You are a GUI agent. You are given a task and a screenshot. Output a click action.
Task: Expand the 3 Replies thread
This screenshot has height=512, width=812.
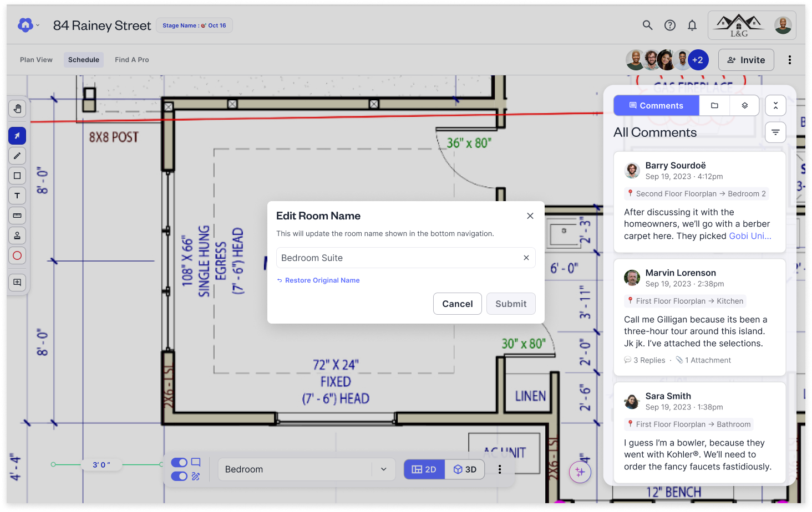[x=645, y=360]
